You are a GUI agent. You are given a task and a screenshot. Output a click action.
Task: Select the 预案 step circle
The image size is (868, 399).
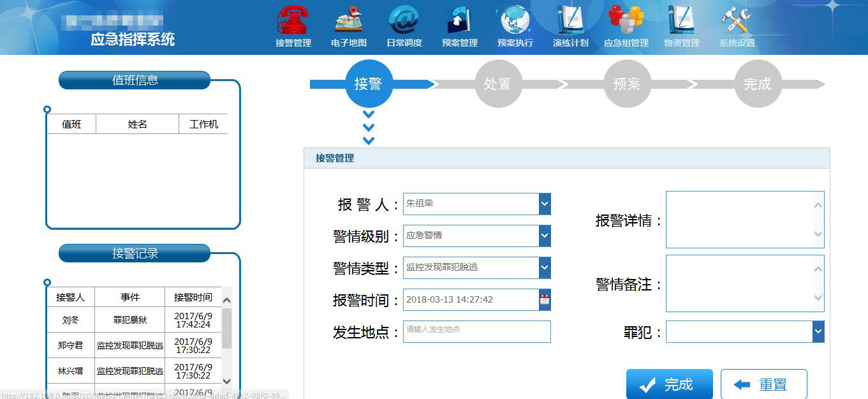click(627, 84)
